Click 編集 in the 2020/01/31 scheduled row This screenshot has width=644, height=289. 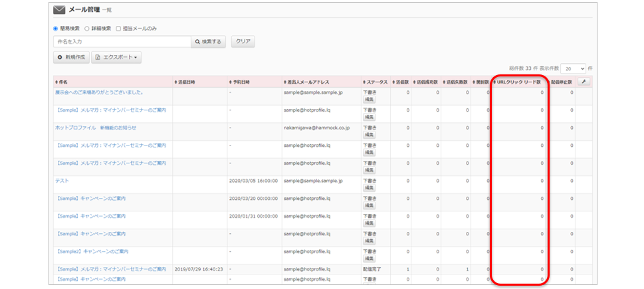(369, 223)
